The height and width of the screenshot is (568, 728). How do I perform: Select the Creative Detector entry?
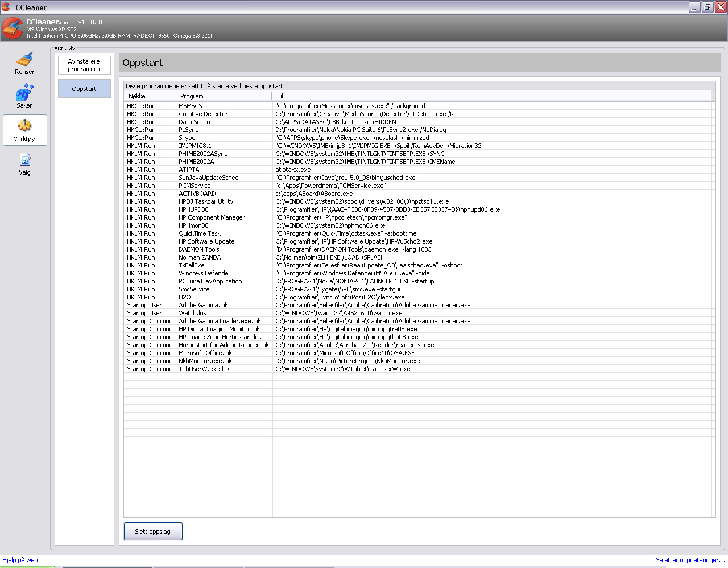coord(419,114)
